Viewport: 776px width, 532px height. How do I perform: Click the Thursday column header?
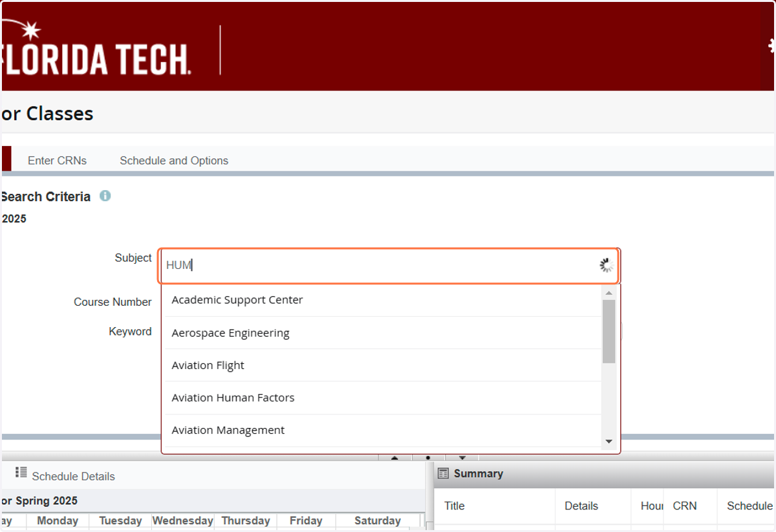tap(246, 520)
